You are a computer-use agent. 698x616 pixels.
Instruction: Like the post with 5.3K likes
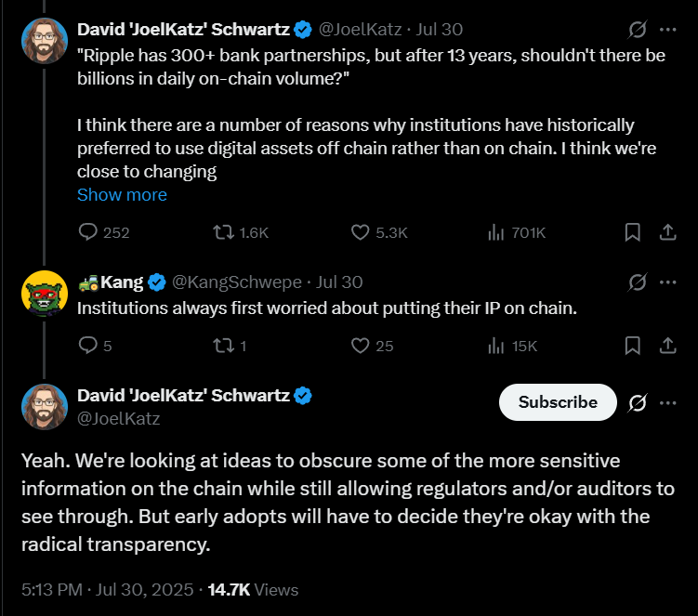pos(362,231)
